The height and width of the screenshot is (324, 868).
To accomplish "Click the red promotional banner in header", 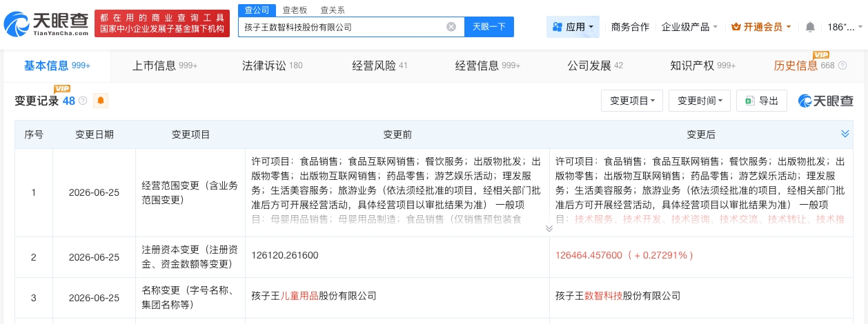I will pyautogui.click(x=162, y=24).
